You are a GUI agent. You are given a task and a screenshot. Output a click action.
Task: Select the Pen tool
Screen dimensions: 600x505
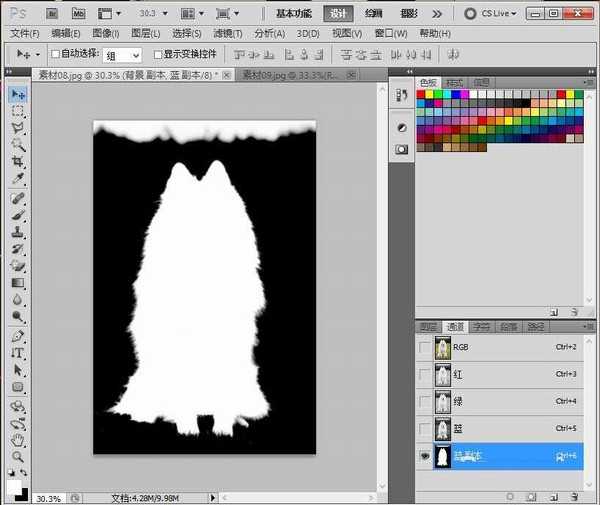[x=18, y=336]
